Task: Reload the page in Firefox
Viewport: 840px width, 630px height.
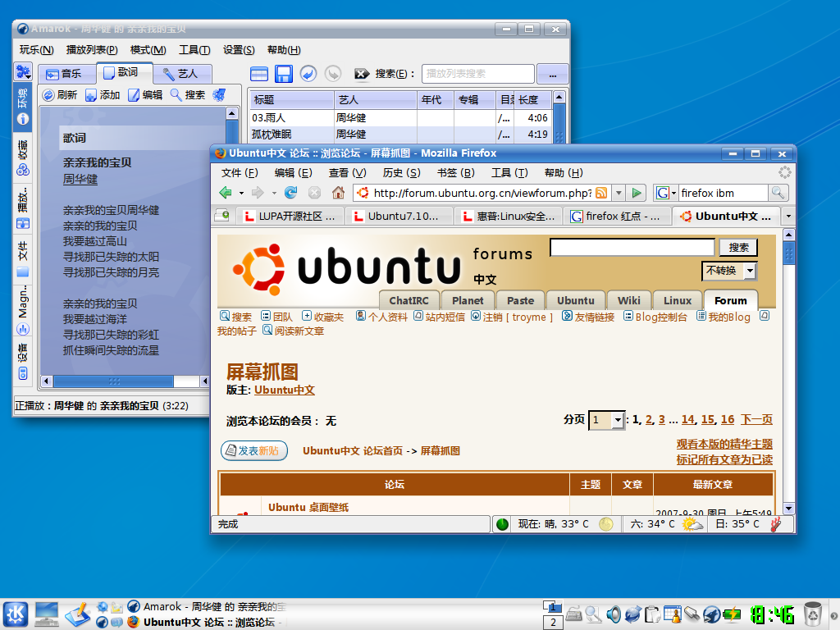Action: click(291, 192)
